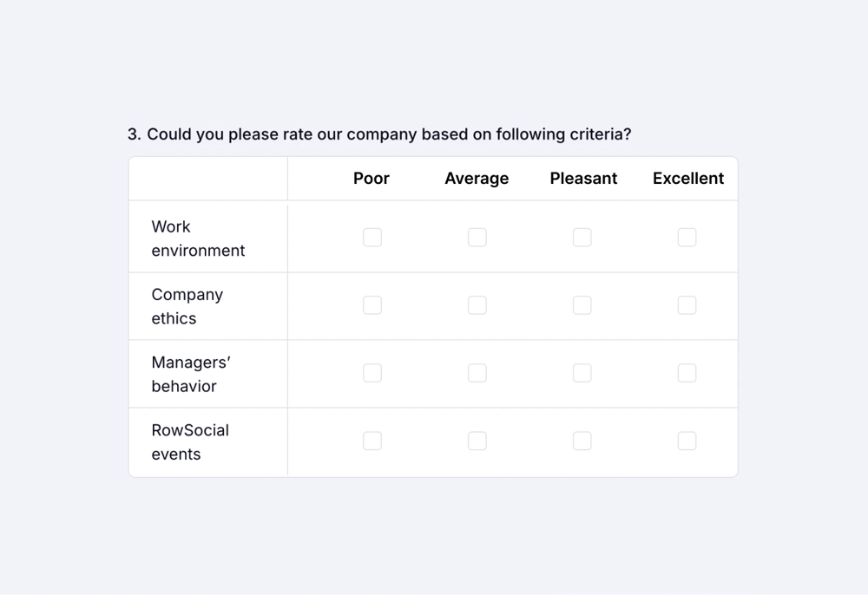Check Pleasant for Managers' behavior
Viewport: 868px width, 595px height.
(582, 373)
